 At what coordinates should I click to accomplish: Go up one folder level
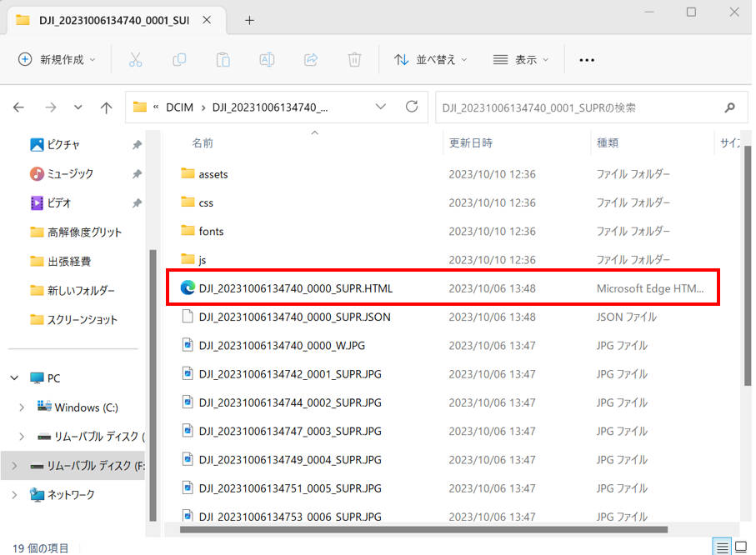[x=106, y=107]
